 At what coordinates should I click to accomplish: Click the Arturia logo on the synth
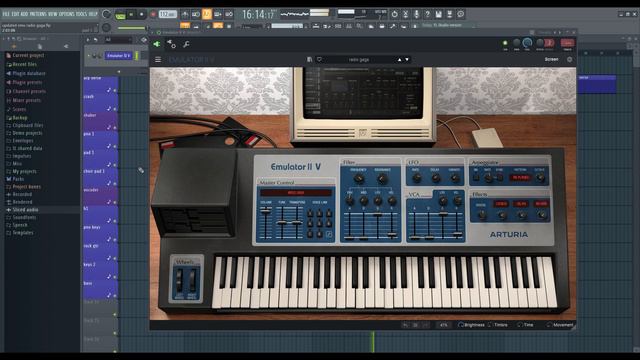[x=509, y=235]
